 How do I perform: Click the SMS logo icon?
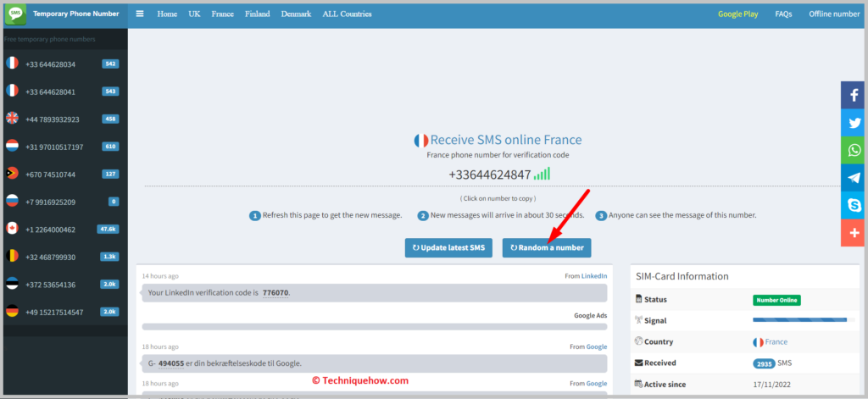coord(15,14)
